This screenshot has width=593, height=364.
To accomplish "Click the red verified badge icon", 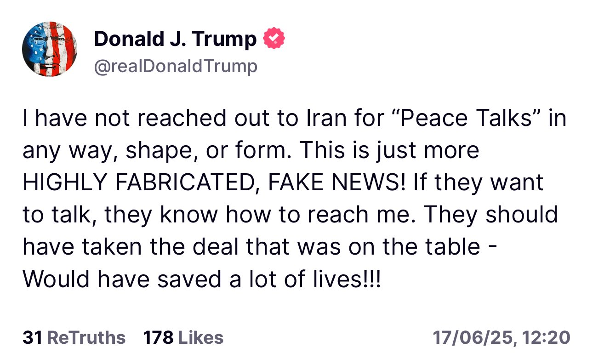I will pos(274,39).
